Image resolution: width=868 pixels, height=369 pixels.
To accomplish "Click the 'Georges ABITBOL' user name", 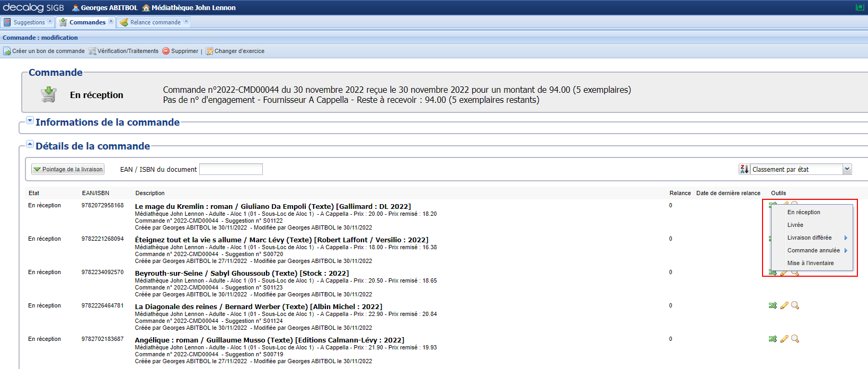I will [109, 7].
